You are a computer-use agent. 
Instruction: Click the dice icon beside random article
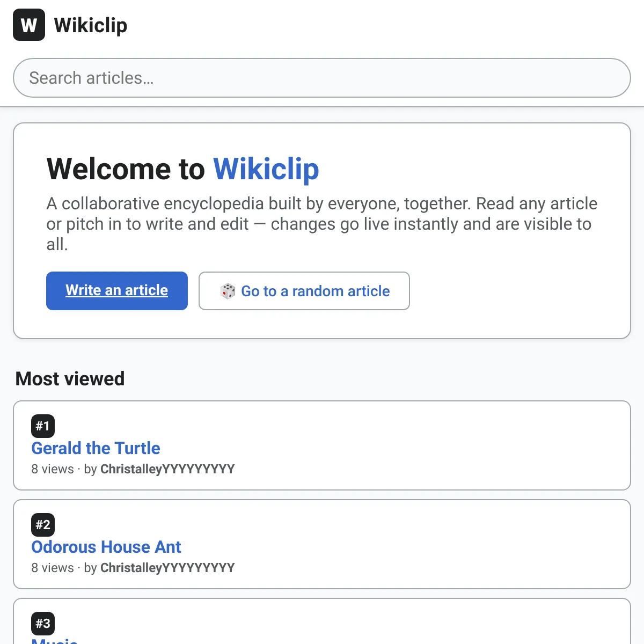pyautogui.click(x=228, y=291)
